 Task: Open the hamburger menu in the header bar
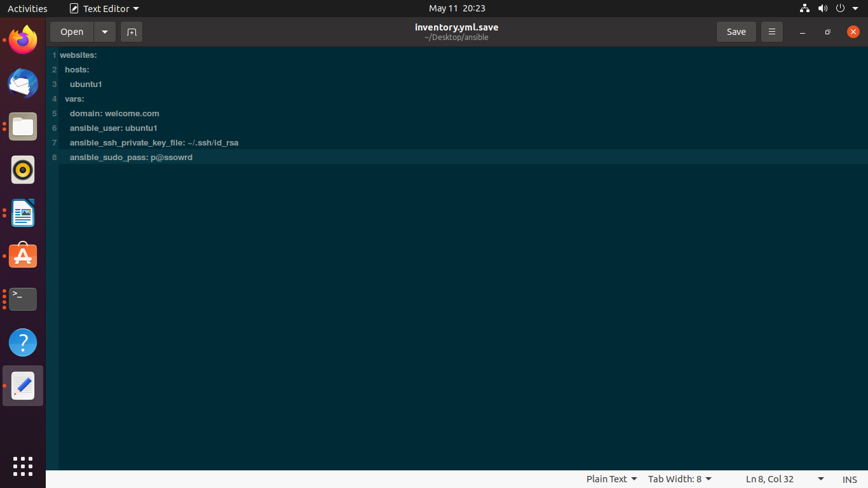(x=771, y=31)
